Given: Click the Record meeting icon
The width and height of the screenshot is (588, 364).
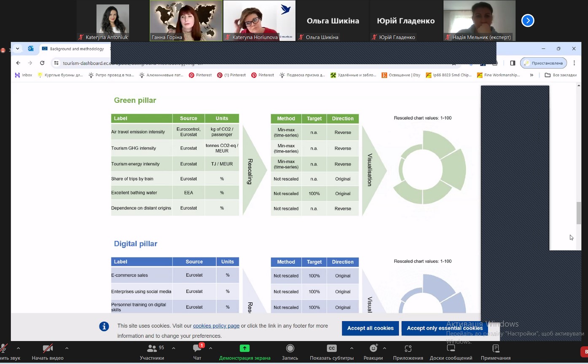Looking at the screenshot, I should [x=290, y=348].
